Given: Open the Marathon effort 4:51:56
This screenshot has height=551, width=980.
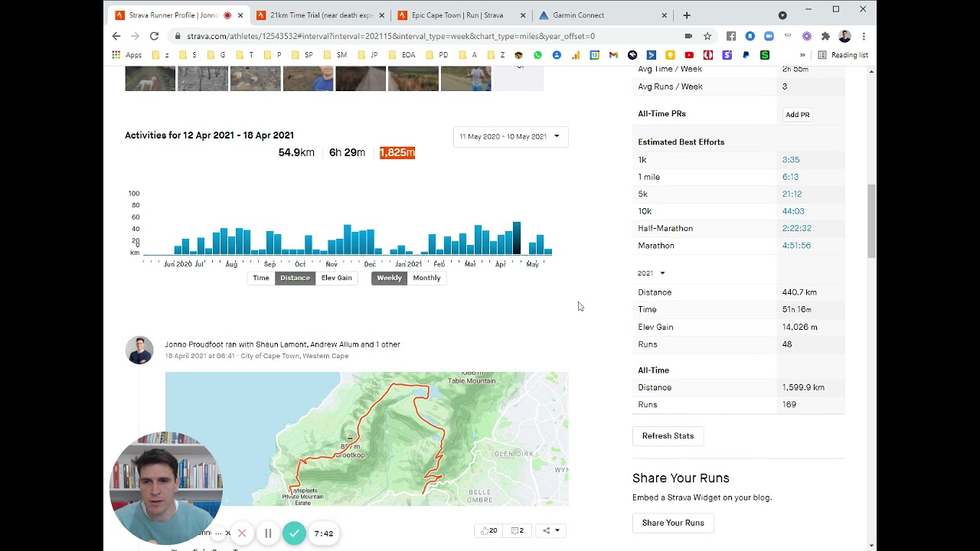Looking at the screenshot, I should tap(796, 246).
